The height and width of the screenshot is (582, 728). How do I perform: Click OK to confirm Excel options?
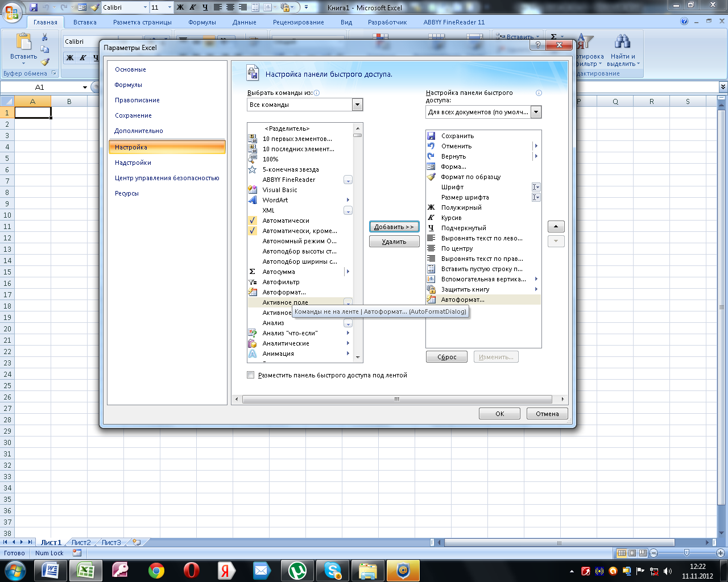point(499,414)
